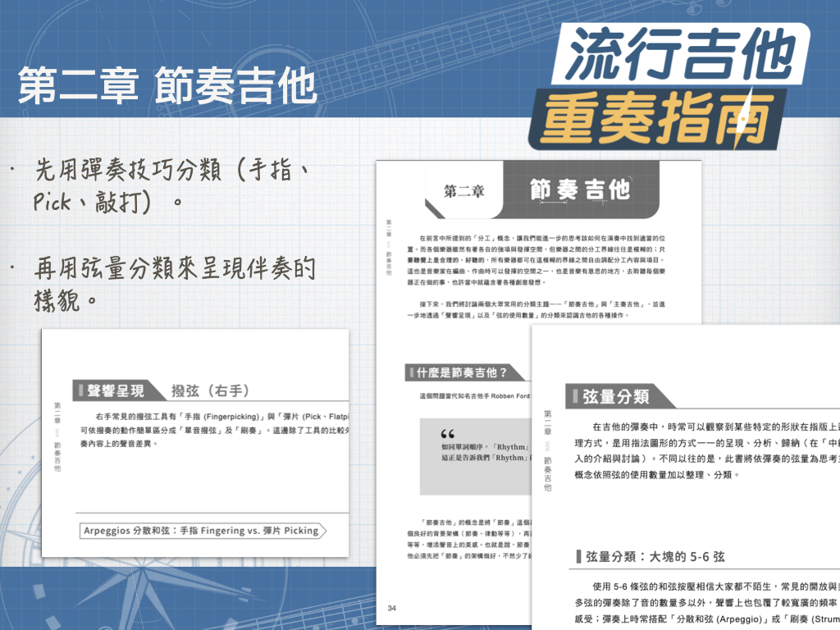
Task: Click page number 34
Action: click(392, 608)
